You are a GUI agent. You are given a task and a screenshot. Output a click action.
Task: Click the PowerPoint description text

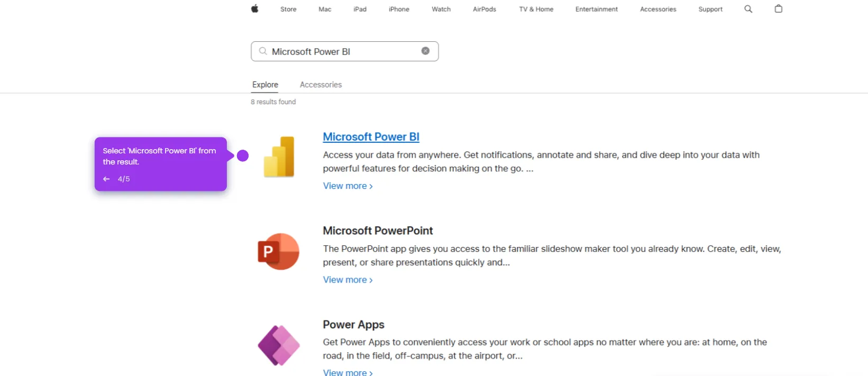pyautogui.click(x=552, y=255)
